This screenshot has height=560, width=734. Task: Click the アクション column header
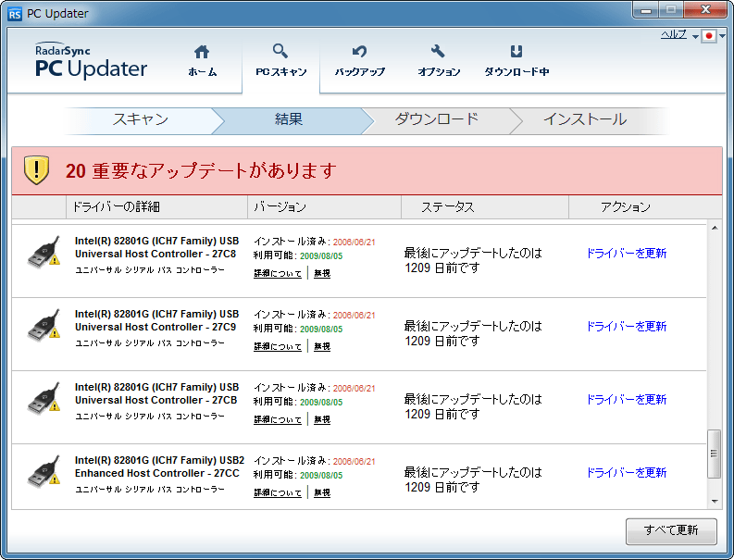click(x=645, y=207)
